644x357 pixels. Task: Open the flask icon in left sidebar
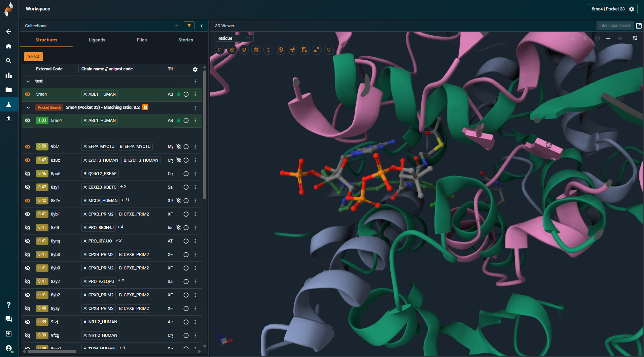pyautogui.click(x=9, y=104)
